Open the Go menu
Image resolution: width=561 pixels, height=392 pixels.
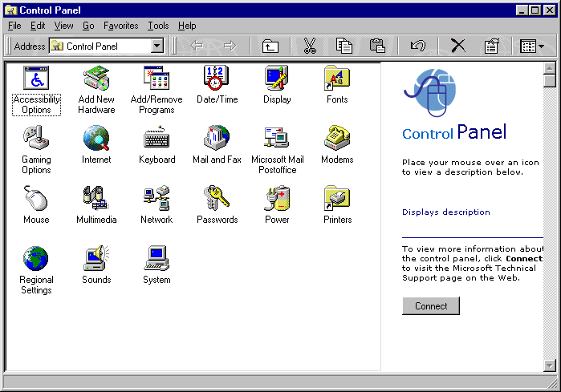tap(88, 26)
